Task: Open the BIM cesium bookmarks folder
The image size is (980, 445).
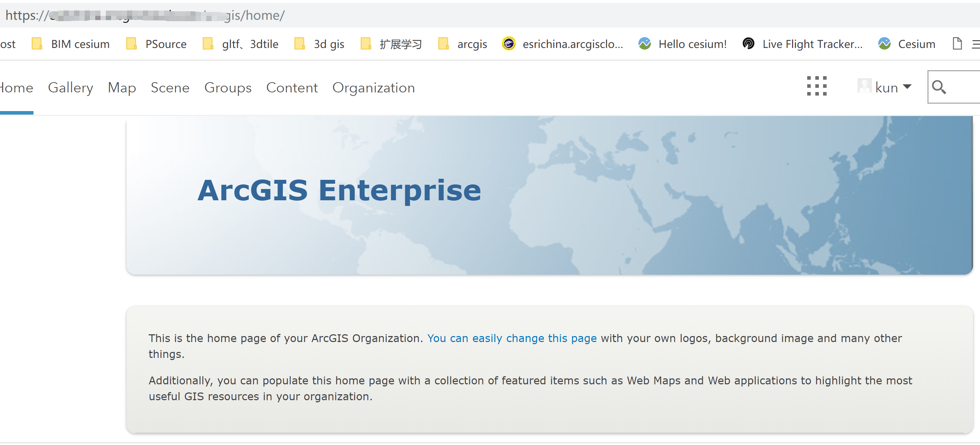Action: pyautogui.click(x=80, y=44)
